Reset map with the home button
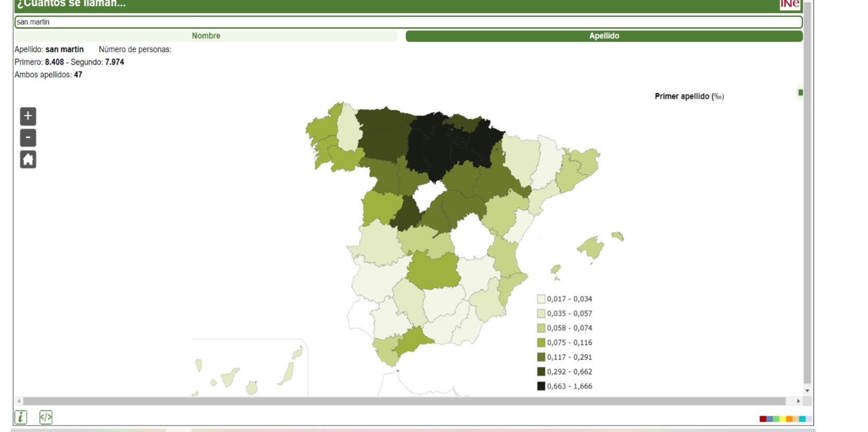 coord(28,159)
